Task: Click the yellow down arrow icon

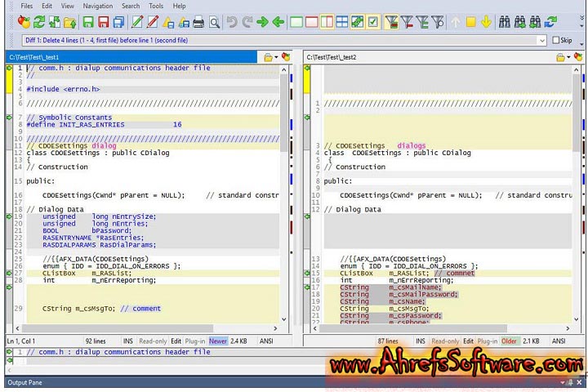Action: click(x=487, y=22)
